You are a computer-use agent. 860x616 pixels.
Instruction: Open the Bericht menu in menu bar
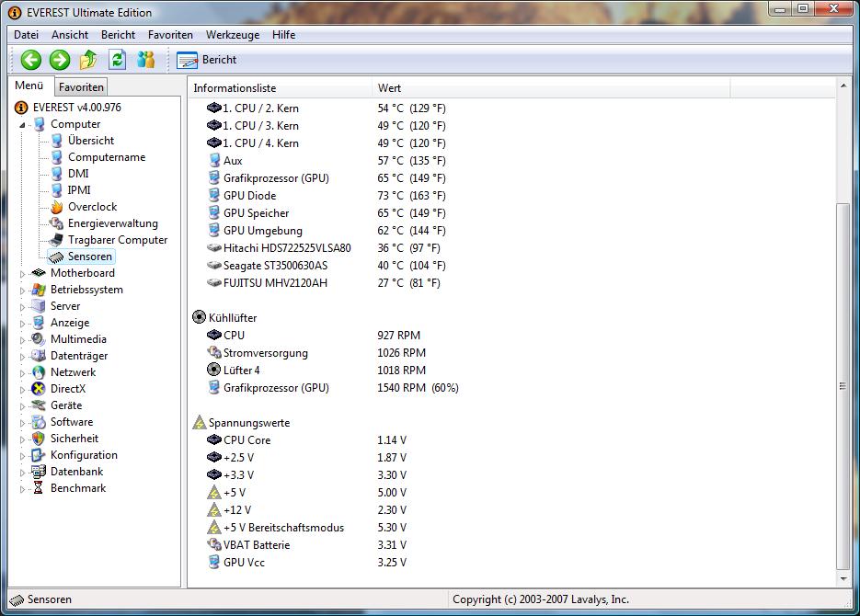[x=118, y=35]
